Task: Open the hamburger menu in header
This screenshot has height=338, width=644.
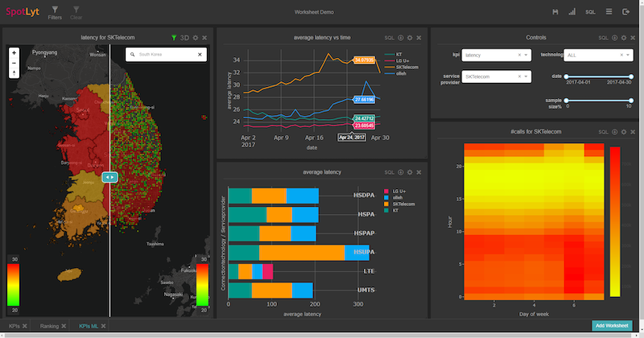Action: coord(609,12)
